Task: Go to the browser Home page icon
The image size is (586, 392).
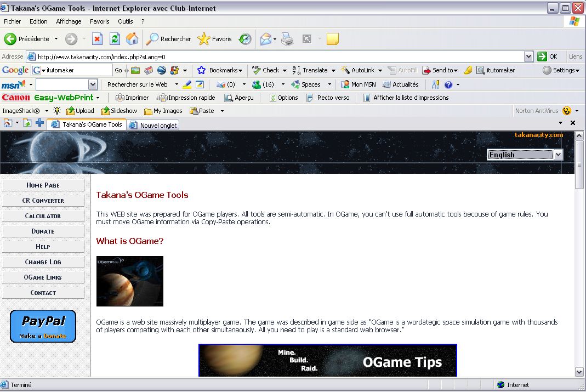Action: [x=132, y=39]
